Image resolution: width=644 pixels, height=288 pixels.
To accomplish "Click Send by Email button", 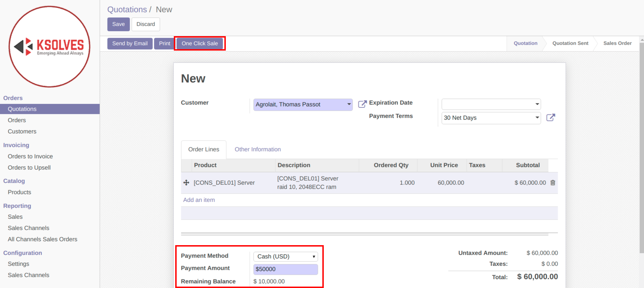I will [130, 44].
